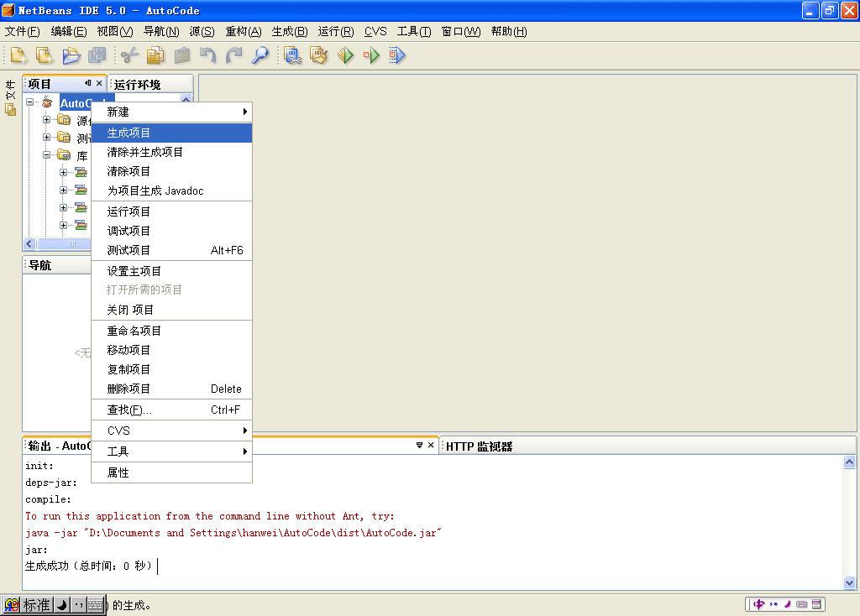
Task: Switch to the 运行环境 tab
Action: 150,84
